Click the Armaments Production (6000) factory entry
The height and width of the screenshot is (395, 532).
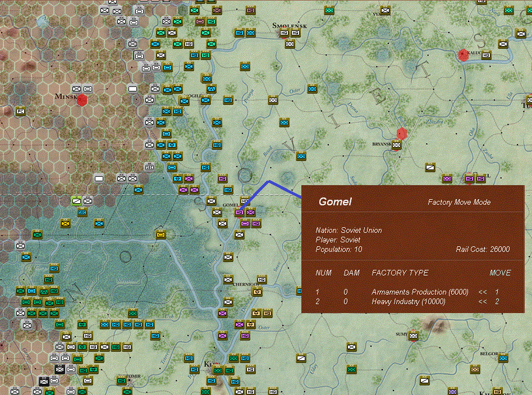click(x=420, y=292)
